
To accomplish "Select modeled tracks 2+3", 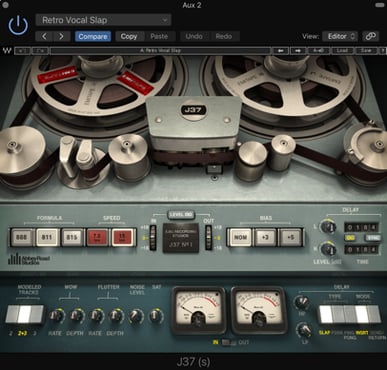I will tap(24, 314).
